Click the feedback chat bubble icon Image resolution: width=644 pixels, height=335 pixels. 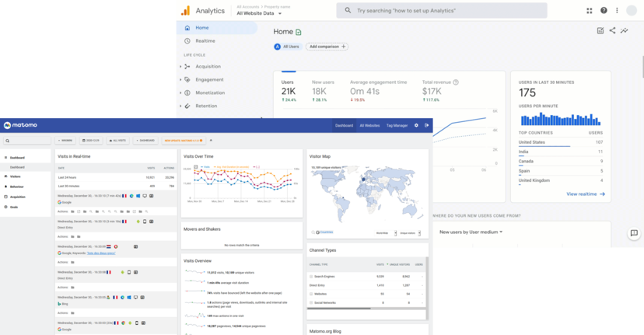pos(634,232)
